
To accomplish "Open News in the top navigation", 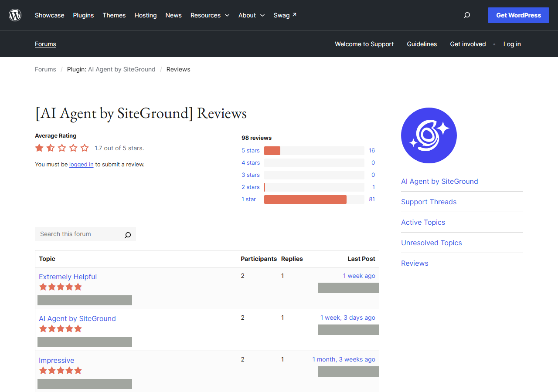I will [174, 15].
